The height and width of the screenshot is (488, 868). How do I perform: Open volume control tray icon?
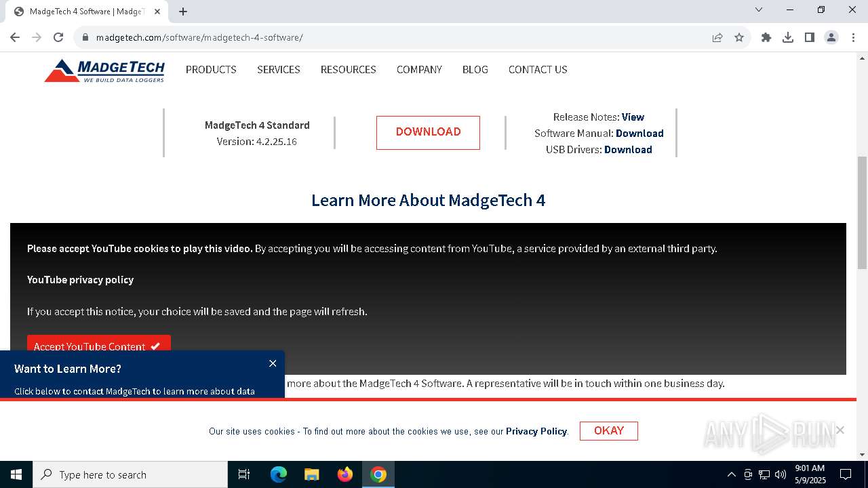pyautogui.click(x=781, y=474)
